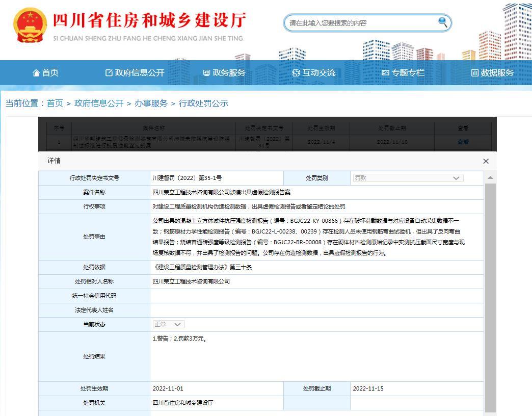
Task: Open the 首页 navigation menu item
Action: pos(45,72)
